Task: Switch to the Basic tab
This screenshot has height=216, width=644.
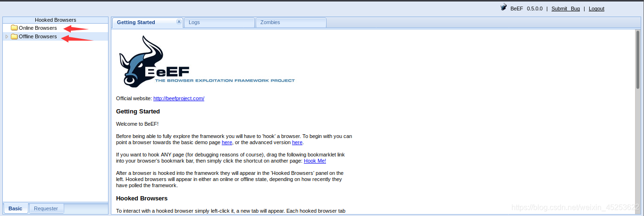Action: tap(16, 208)
